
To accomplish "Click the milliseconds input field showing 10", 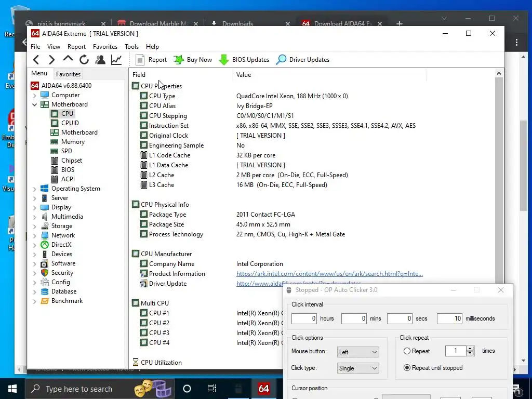I will [x=449, y=318].
